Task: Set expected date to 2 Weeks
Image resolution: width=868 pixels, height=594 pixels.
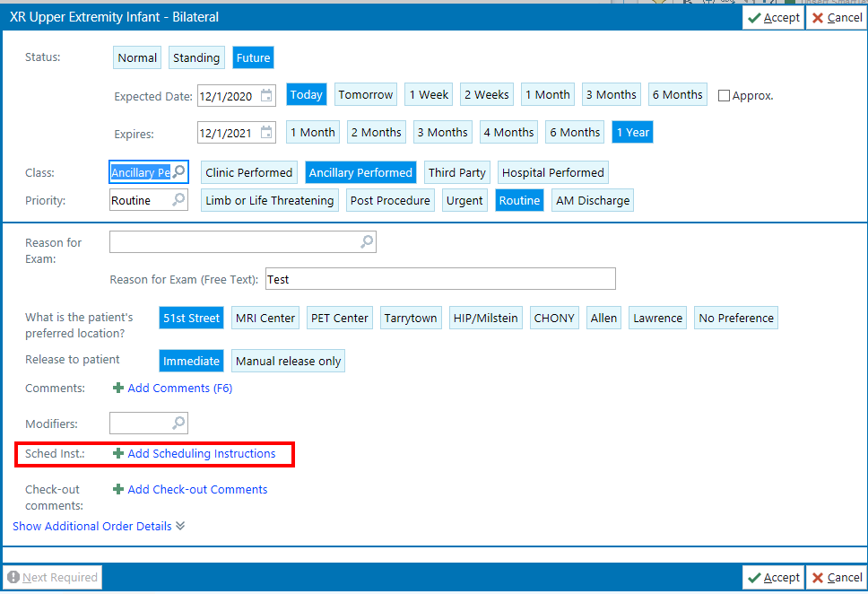Action: click(487, 95)
